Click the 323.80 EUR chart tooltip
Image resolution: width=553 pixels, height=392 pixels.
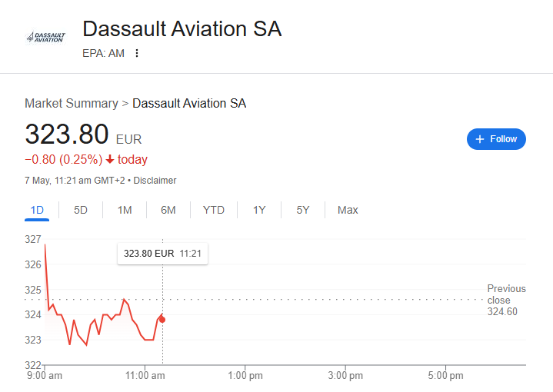click(x=162, y=254)
